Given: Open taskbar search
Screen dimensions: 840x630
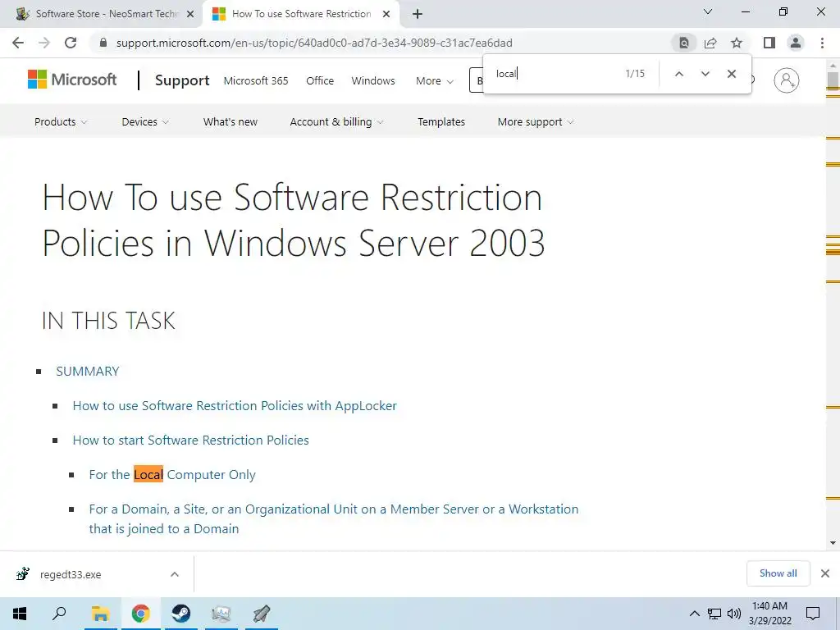Looking at the screenshot, I should (x=59, y=614).
